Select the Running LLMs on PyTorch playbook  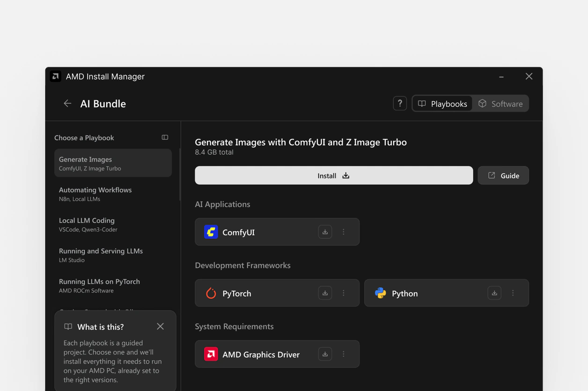(113, 286)
